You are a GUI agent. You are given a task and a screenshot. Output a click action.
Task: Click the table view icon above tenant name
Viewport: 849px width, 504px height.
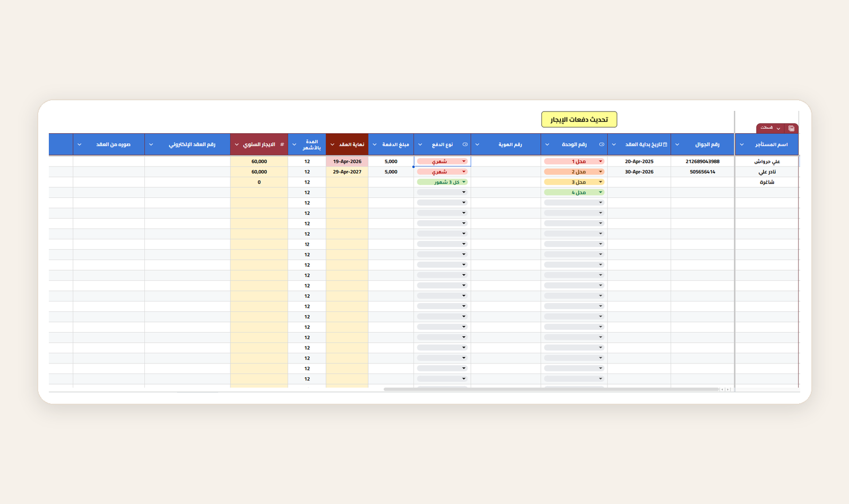791,128
